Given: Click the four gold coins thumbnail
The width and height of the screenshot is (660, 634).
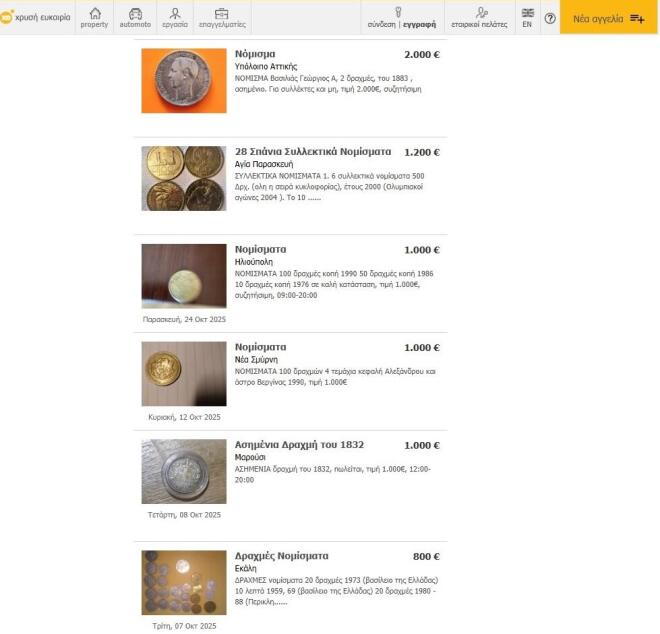Looking at the screenshot, I should point(184,178).
